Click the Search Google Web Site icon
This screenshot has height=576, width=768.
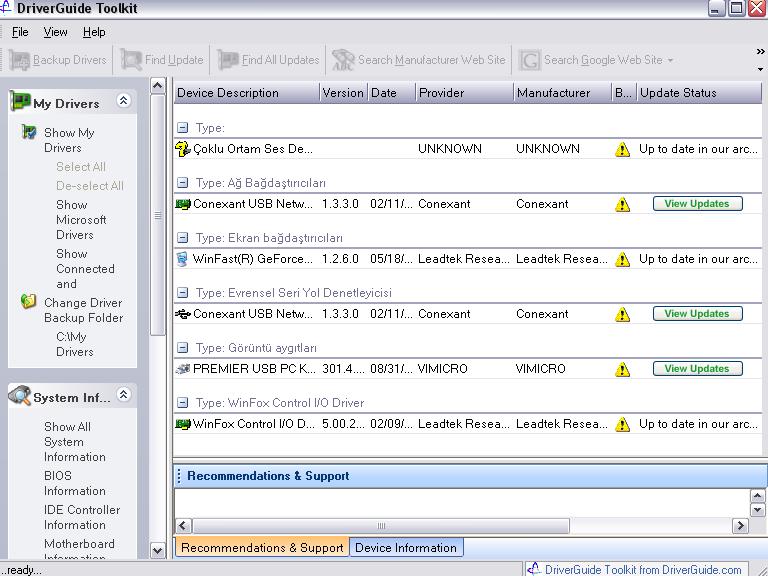(x=529, y=60)
